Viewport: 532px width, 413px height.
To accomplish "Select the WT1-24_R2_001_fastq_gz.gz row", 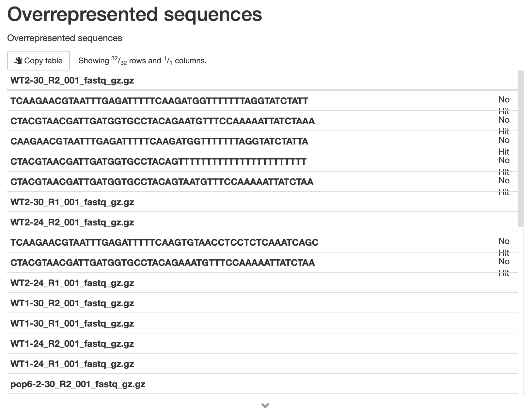I will pyautogui.click(x=262, y=344).
